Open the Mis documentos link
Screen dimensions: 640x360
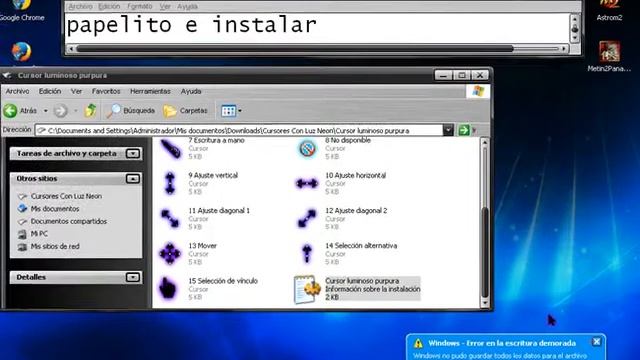[55, 209]
